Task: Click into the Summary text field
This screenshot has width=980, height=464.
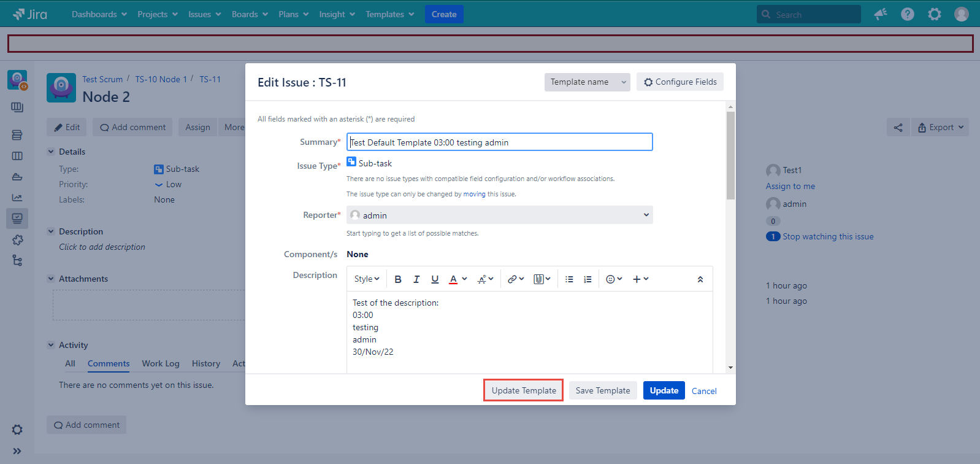Action: coord(499,142)
